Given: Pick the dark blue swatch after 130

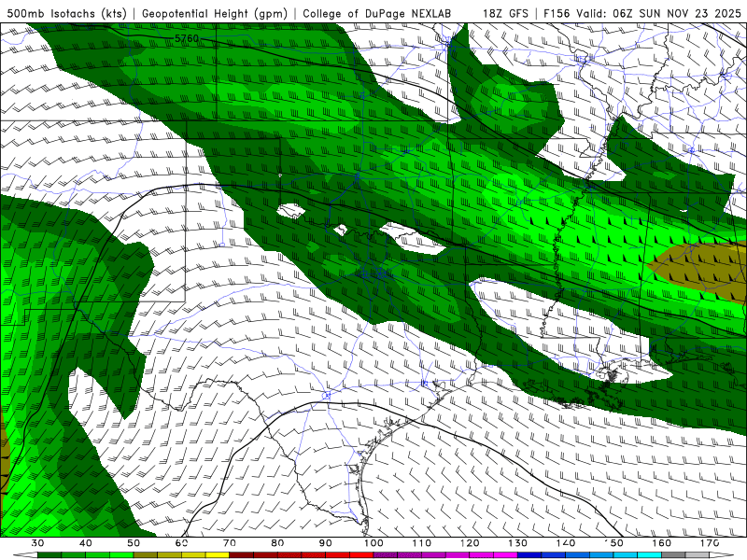Looking at the screenshot, I should point(529,555).
